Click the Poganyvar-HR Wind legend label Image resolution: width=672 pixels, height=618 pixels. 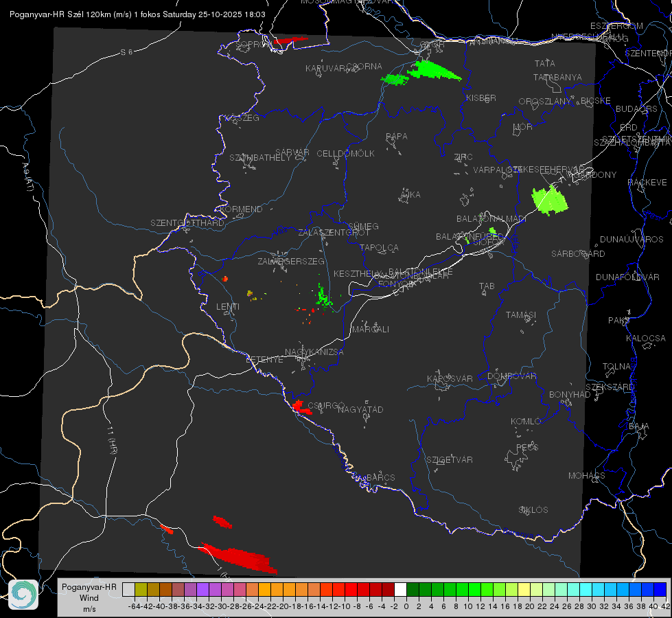click(x=89, y=598)
